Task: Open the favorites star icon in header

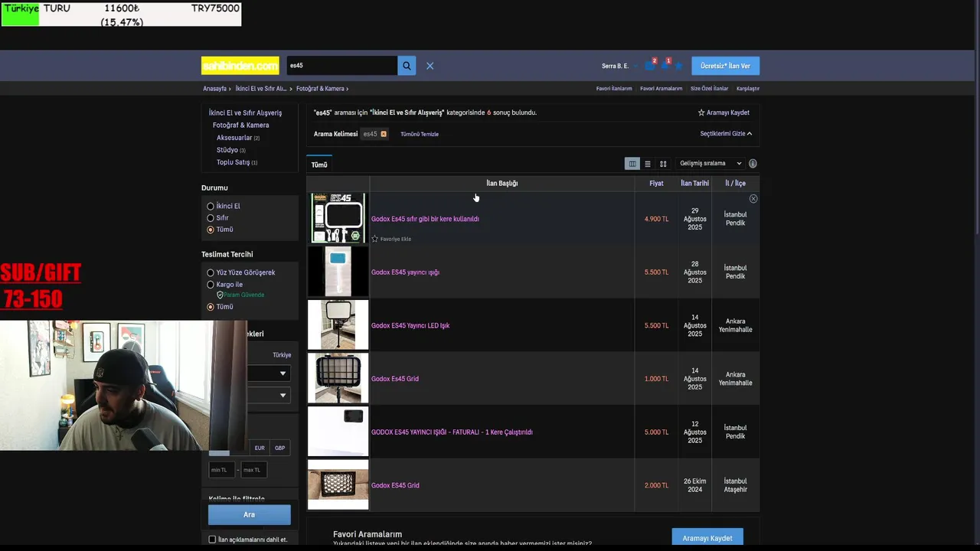Action: click(x=678, y=66)
